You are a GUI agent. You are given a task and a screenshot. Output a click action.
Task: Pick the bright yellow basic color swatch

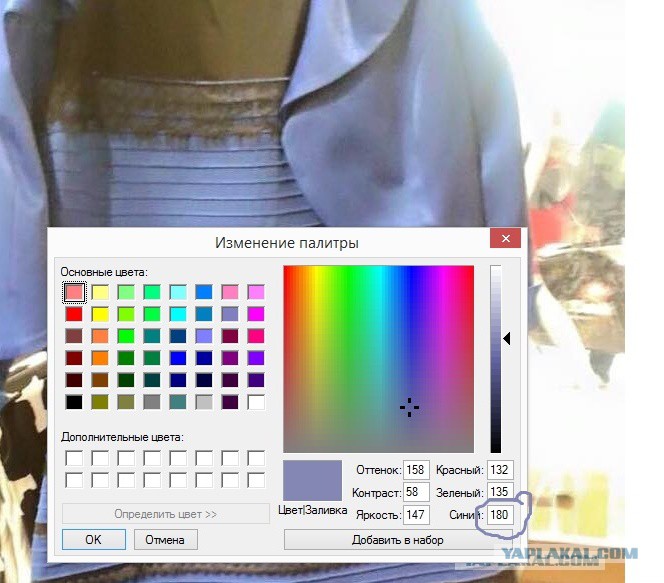(100, 314)
